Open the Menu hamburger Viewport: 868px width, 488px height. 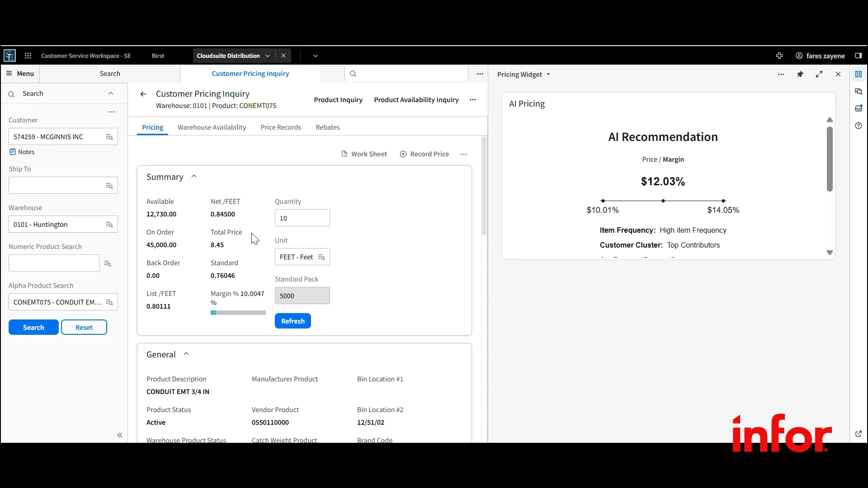coord(20,74)
